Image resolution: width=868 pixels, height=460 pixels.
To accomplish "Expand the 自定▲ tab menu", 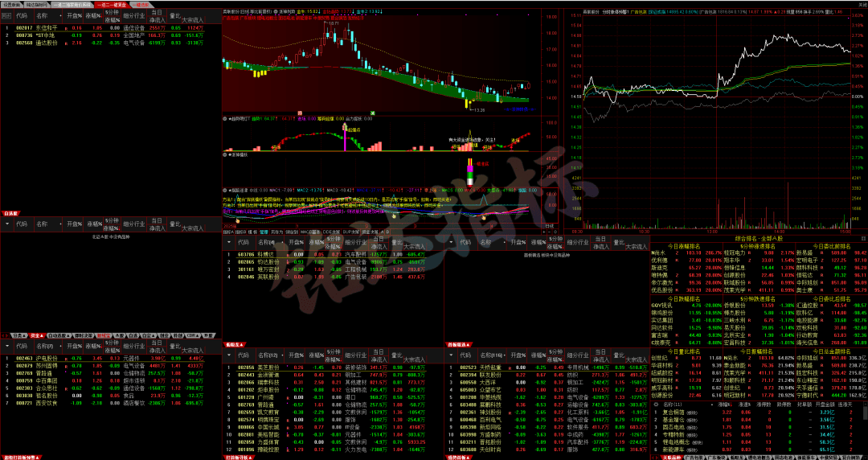I will point(147,335).
